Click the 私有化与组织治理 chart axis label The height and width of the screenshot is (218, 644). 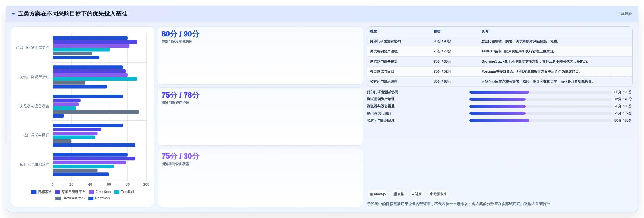34,164
